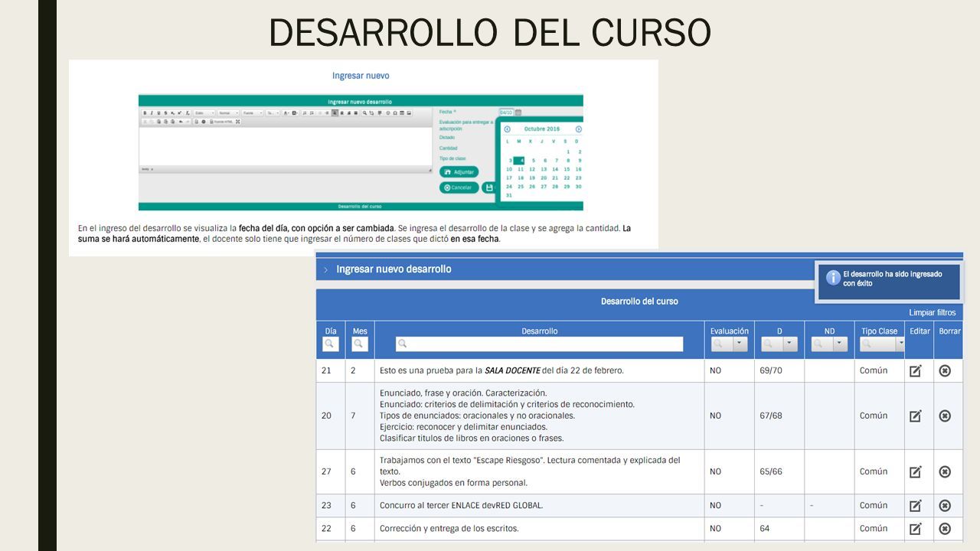Screen dimensions: 980x551
Task: Delete the row 'Enunciado, frase y oración'
Action: point(945,416)
